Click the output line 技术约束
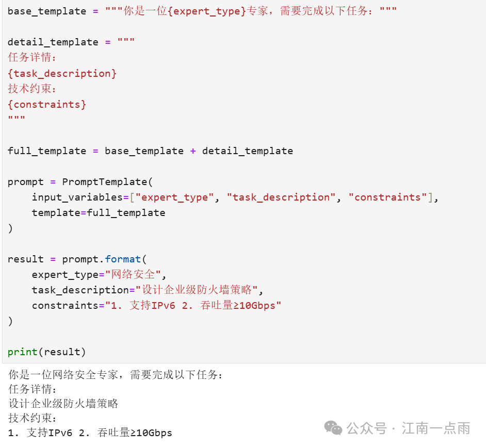Image resolution: width=486 pixels, height=448 pixels. tap(32, 418)
